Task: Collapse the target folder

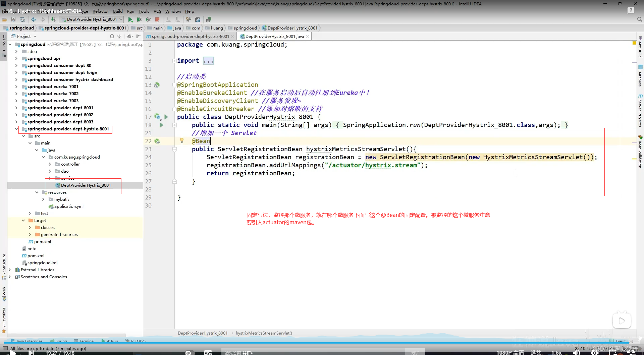Action: [23, 221]
